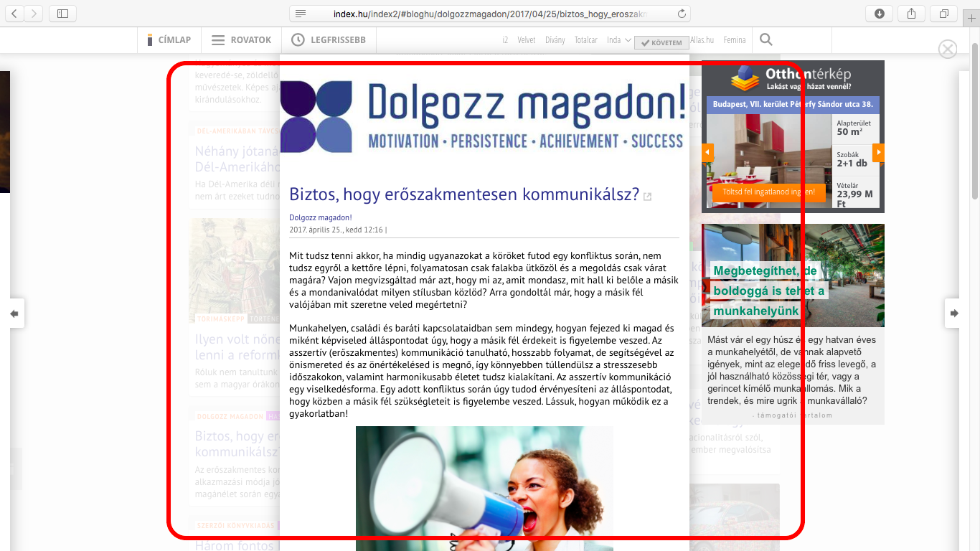Open the Velvet site link
The image size is (980, 551).
pos(527,40)
